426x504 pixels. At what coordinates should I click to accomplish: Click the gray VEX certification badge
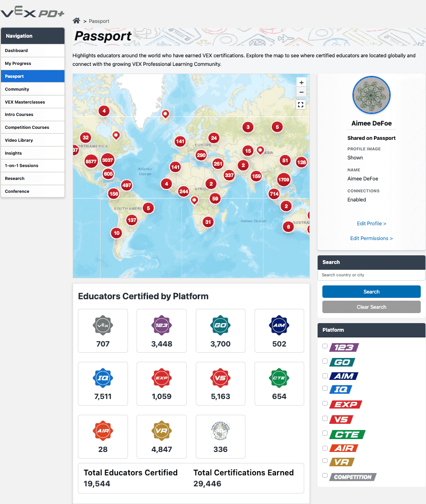(x=103, y=325)
